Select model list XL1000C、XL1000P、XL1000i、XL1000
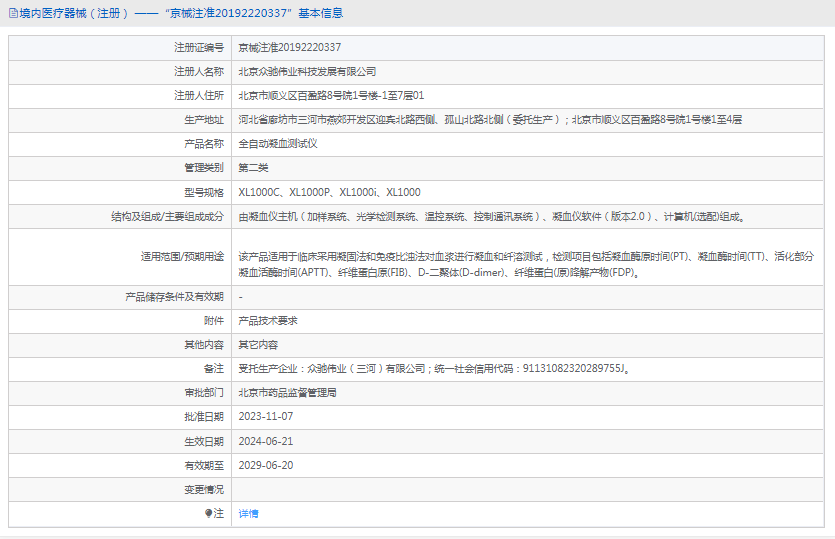 (329, 192)
